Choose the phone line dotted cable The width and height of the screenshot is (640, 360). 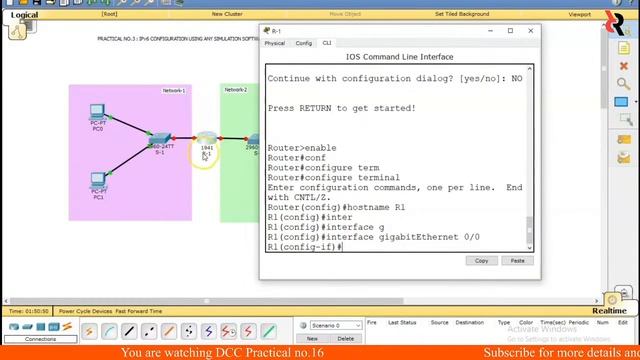189,331
